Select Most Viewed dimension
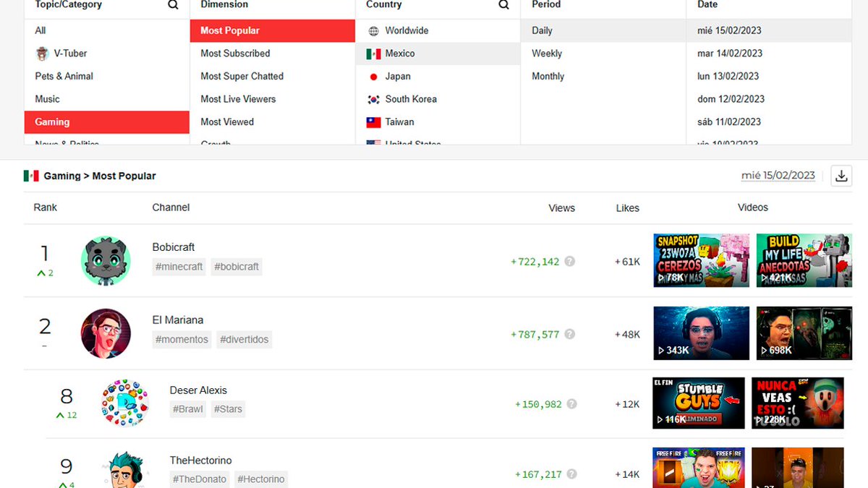Screen dimensions: 868x488 273,122
